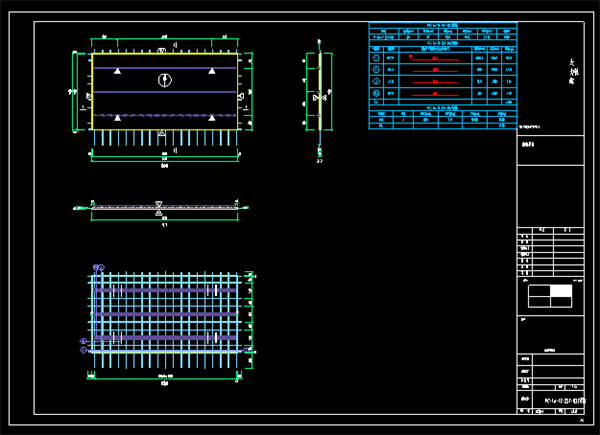Select the section marker on top plan's right edge
This screenshot has width=600, height=435.
click(x=241, y=96)
